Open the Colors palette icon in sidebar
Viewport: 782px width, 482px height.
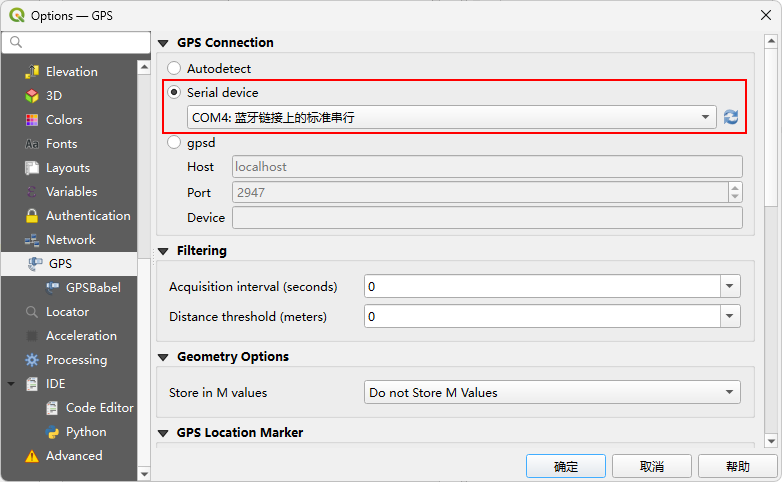[x=32, y=120]
